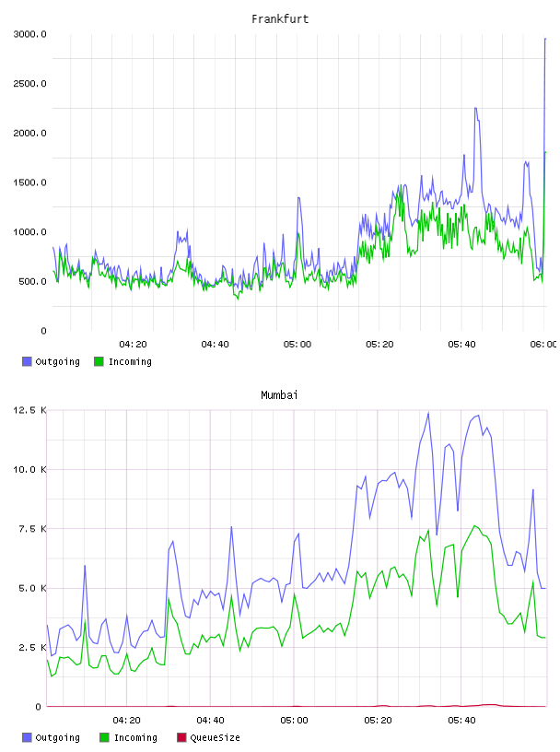Select Incoming label in Frankfurt legend

[130, 362]
